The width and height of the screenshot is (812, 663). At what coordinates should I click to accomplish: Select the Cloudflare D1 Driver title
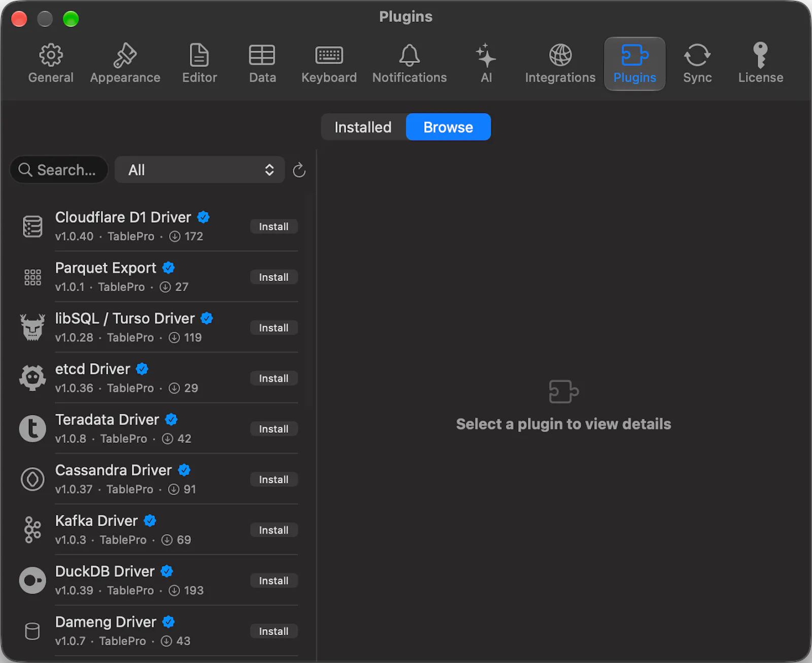tap(123, 217)
